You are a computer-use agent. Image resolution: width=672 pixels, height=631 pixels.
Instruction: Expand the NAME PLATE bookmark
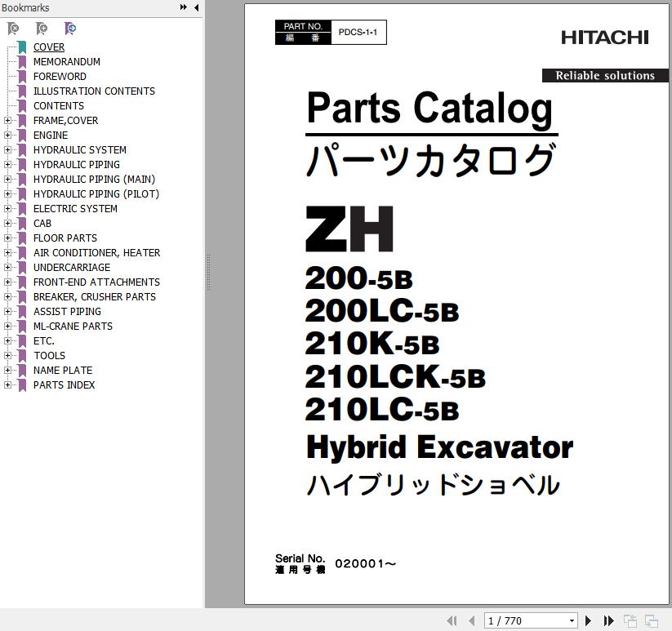pos(7,370)
